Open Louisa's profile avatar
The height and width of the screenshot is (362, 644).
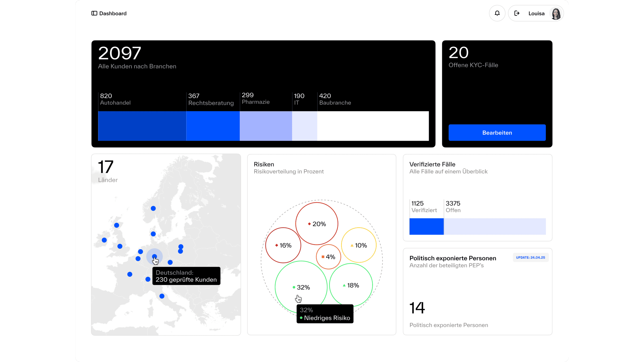[x=556, y=13]
